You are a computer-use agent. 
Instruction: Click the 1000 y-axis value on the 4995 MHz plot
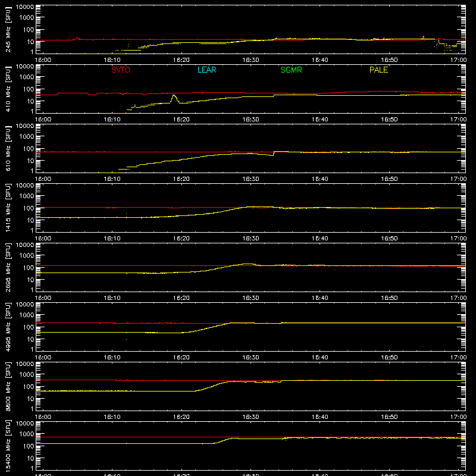27,315
